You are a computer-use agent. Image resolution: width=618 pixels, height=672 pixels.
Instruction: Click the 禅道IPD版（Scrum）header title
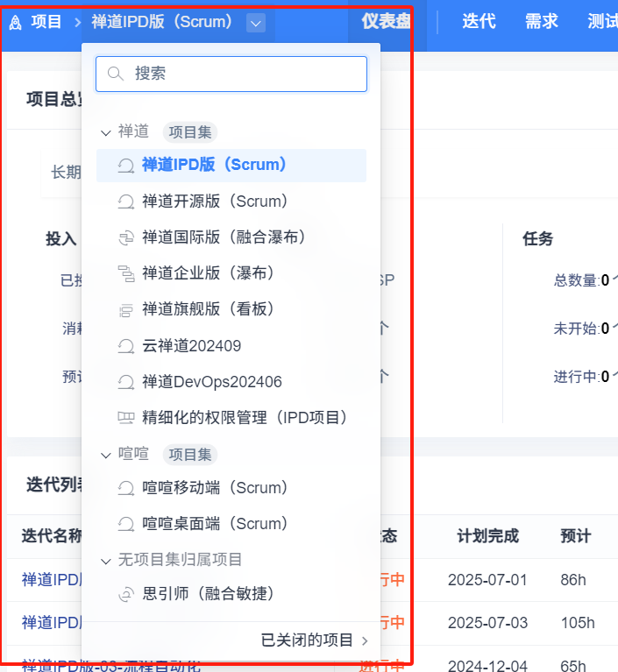coord(161,21)
